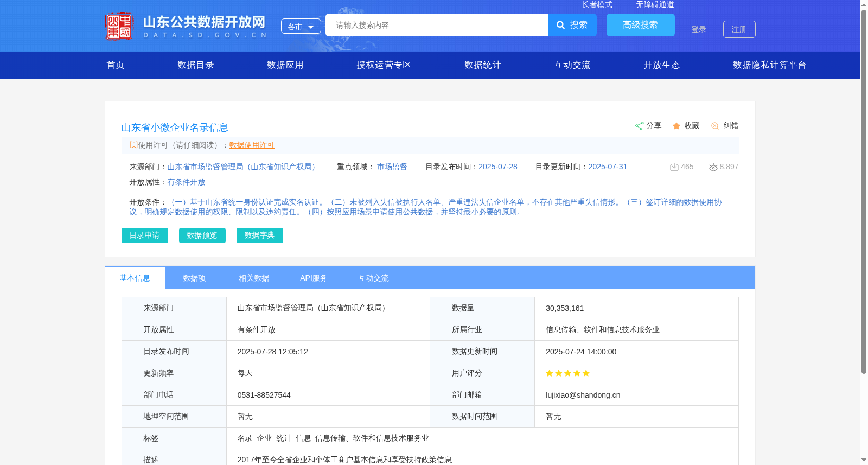Screen dimensions: 868x465
Task: Click the 高级搜索 button
Action: [641, 25]
